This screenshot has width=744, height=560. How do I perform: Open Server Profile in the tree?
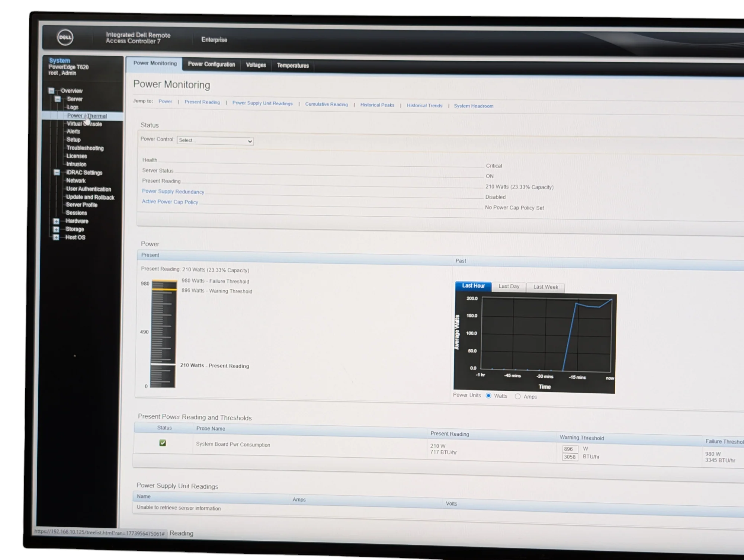tap(81, 205)
